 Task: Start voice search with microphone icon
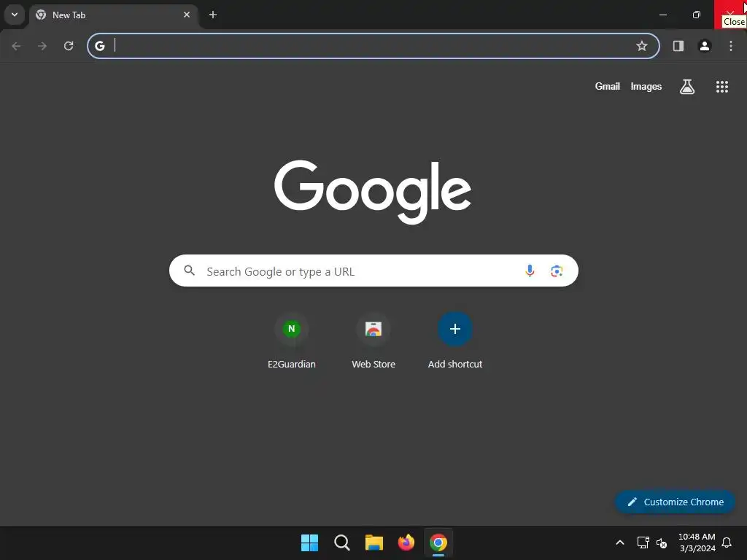point(530,271)
